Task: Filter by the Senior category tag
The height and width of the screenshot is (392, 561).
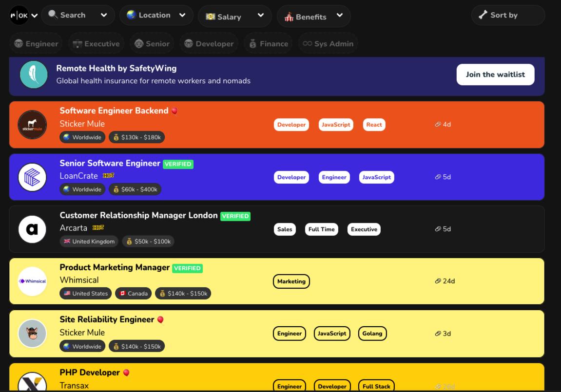Action: [x=152, y=44]
